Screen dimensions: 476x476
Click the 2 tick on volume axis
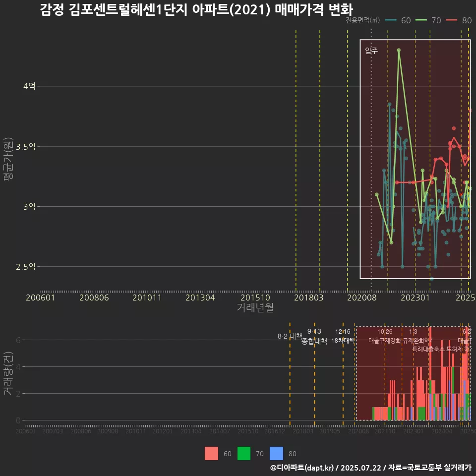click(x=18, y=394)
